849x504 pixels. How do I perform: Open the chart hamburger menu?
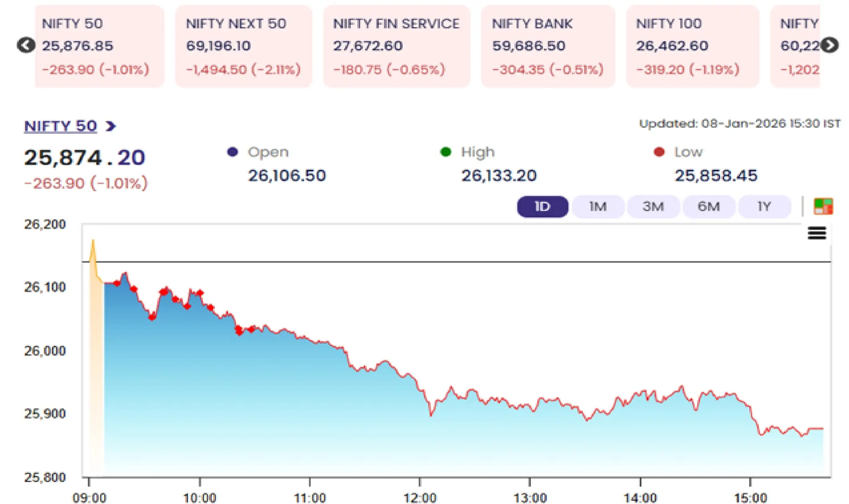pos(817,233)
